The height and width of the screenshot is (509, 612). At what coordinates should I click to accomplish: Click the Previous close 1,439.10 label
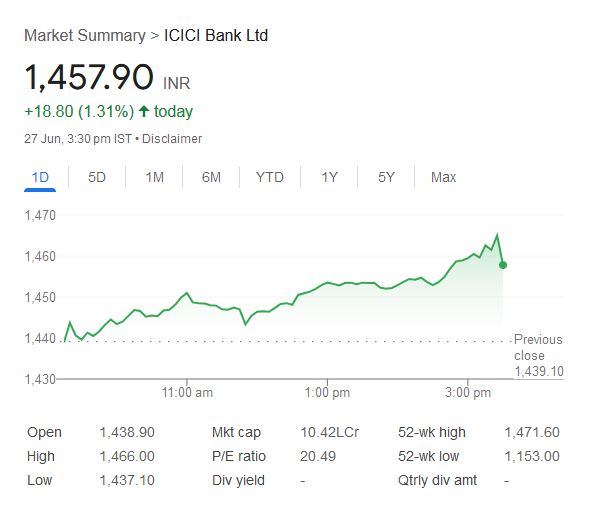[538, 355]
